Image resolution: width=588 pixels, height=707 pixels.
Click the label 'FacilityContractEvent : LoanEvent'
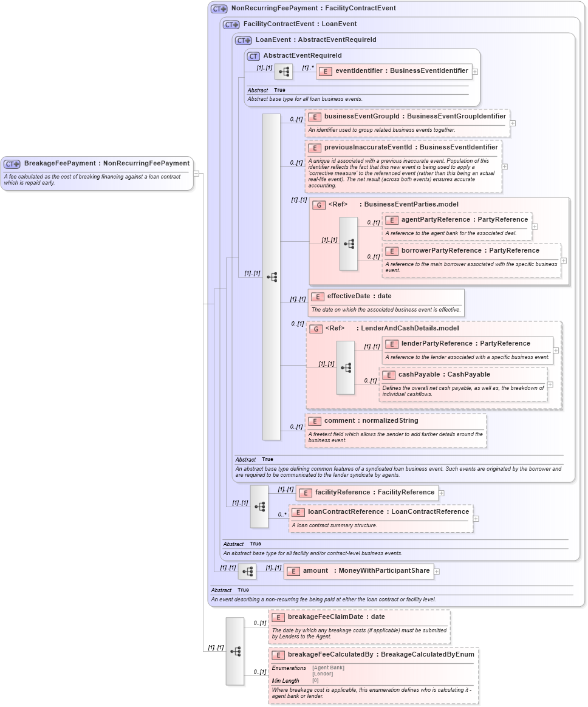(x=300, y=24)
